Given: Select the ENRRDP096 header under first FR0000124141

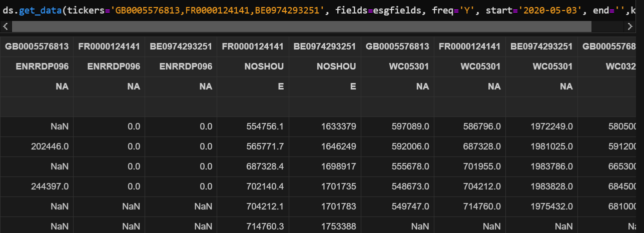Looking at the screenshot, I should pyautogui.click(x=109, y=66).
